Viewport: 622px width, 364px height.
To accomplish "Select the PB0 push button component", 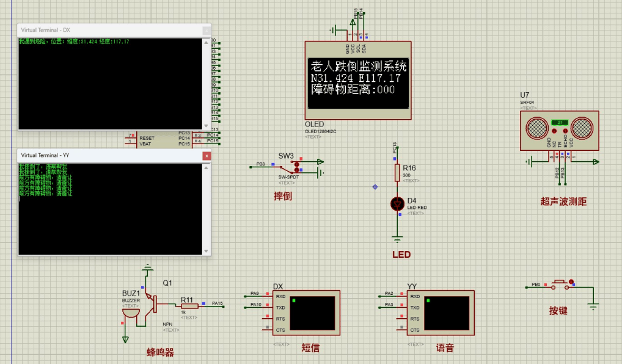I will [x=560, y=283].
